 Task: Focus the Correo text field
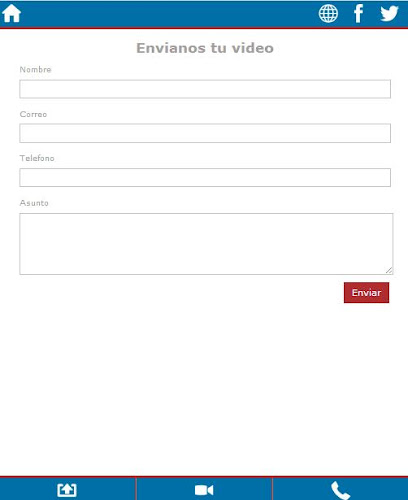point(205,133)
